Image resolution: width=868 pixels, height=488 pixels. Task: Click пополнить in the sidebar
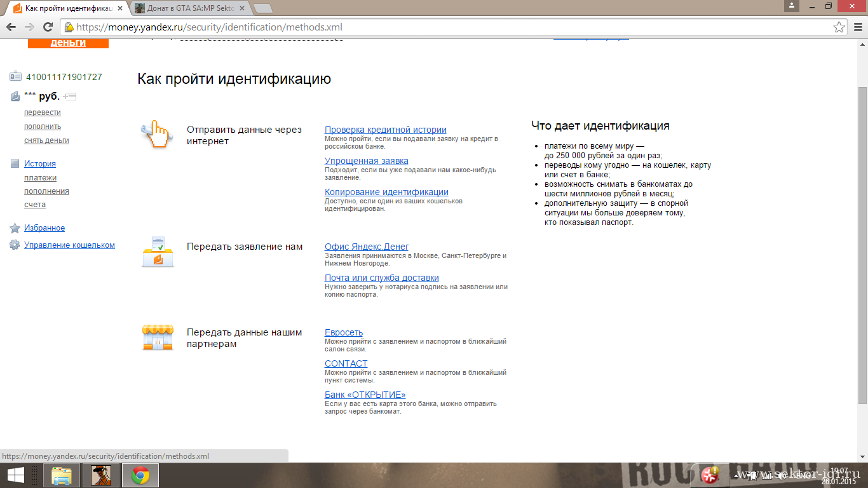(x=43, y=126)
